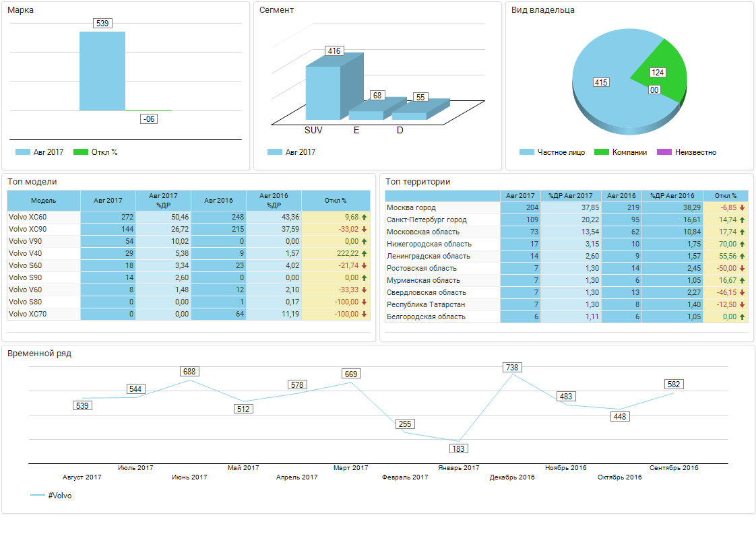This screenshot has width=756, height=534.
Task: Click the up arrow in Volvo S90 row
Action: [364, 277]
